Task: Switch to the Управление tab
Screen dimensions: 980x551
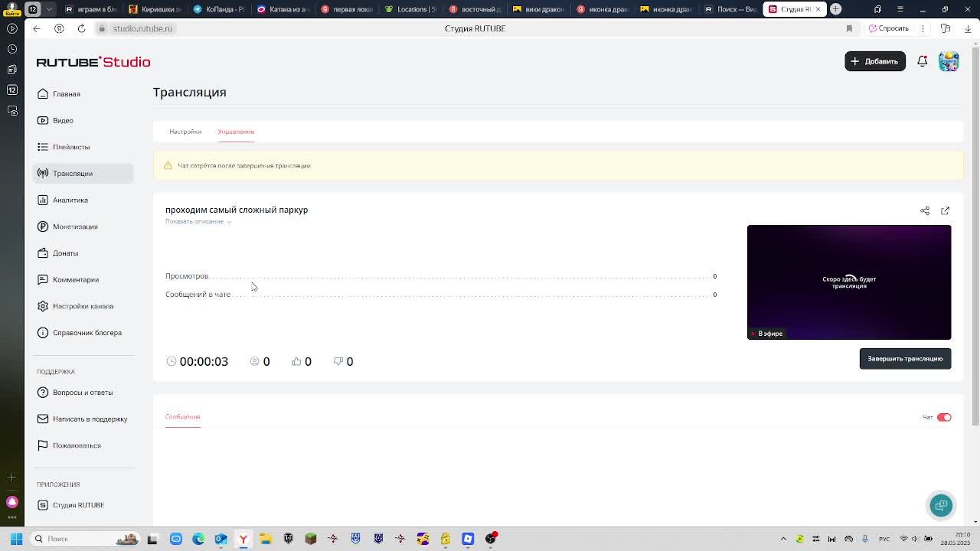Action: pos(236,132)
